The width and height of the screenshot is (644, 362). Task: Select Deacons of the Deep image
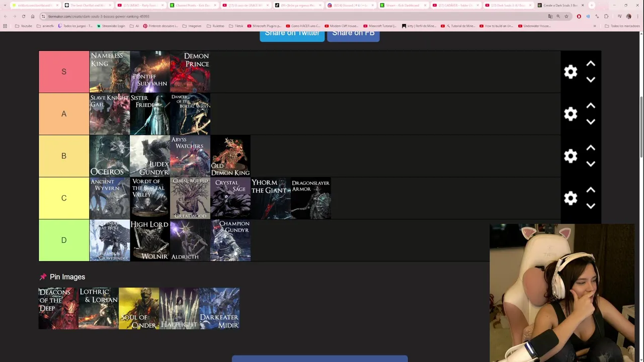click(58, 308)
